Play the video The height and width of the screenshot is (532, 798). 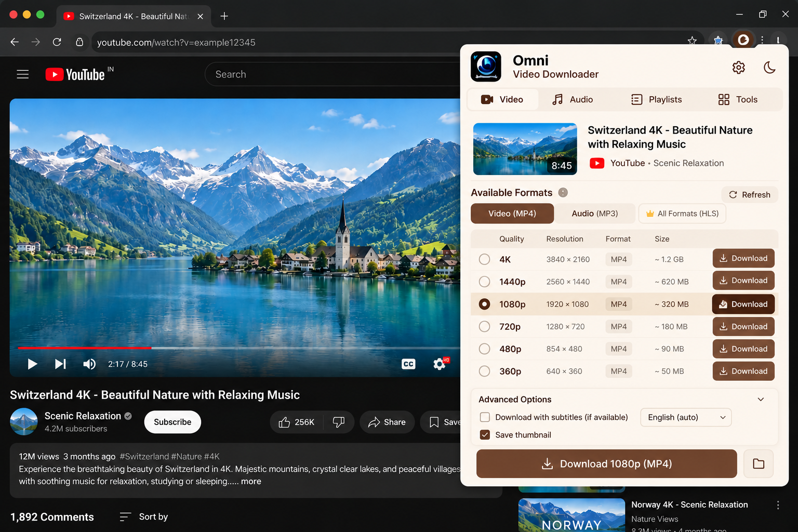click(x=32, y=364)
